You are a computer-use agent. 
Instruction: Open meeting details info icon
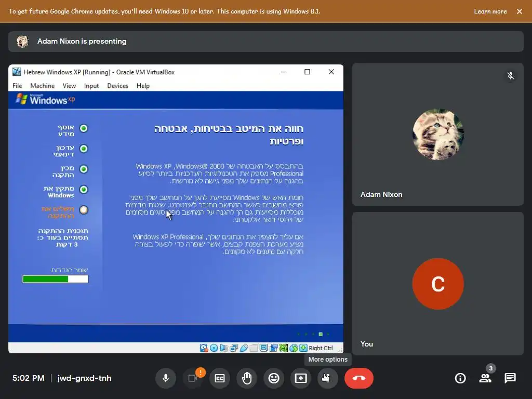(x=460, y=378)
